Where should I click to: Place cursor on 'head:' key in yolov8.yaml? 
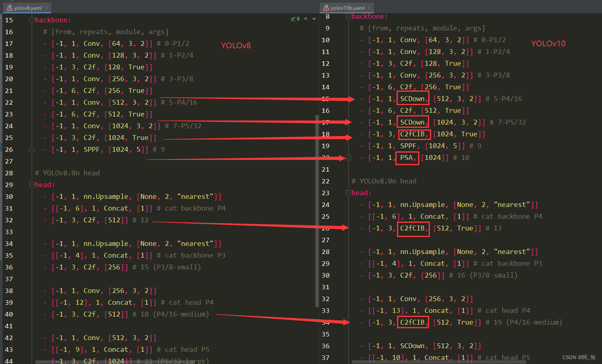pos(45,185)
